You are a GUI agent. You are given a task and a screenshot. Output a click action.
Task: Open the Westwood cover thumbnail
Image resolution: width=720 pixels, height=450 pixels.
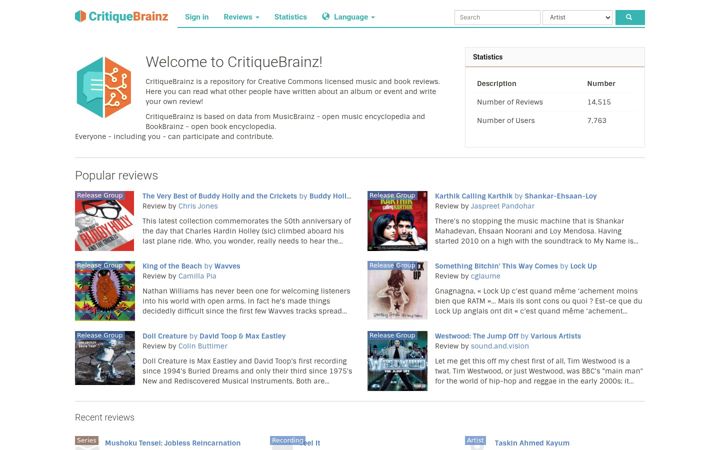tap(397, 361)
